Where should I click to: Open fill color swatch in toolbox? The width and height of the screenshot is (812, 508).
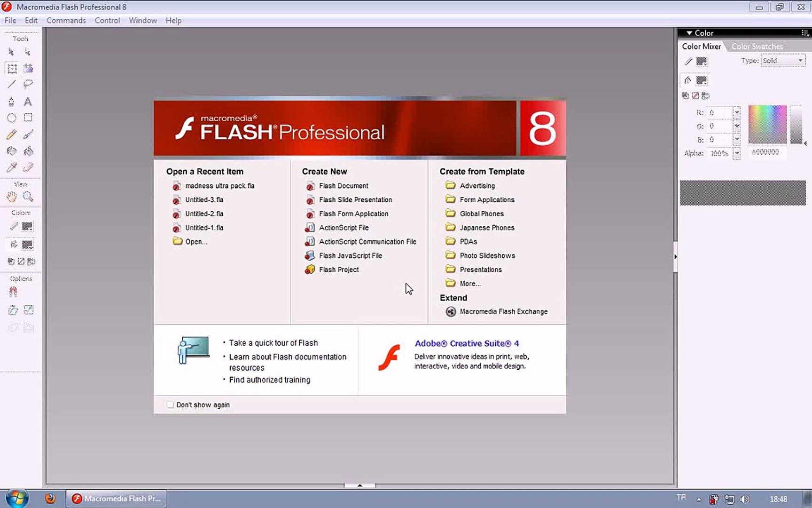pyautogui.click(x=27, y=245)
